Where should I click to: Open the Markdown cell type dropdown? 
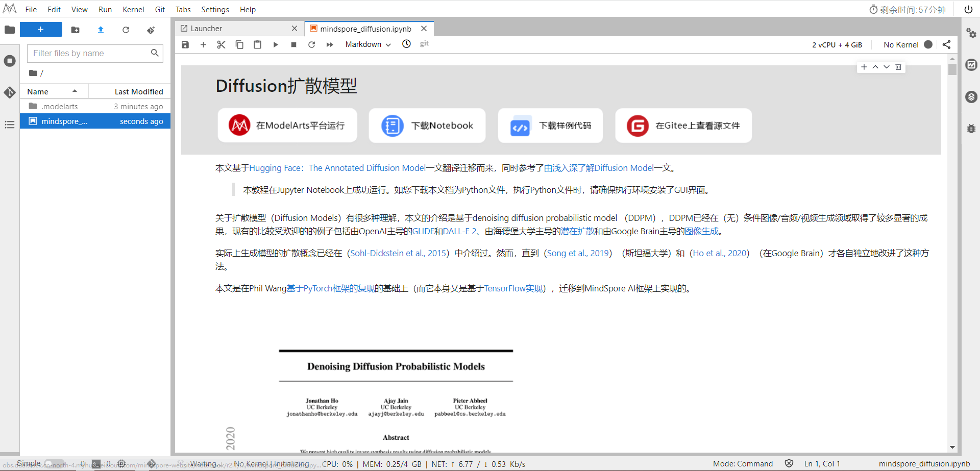coord(368,44)
